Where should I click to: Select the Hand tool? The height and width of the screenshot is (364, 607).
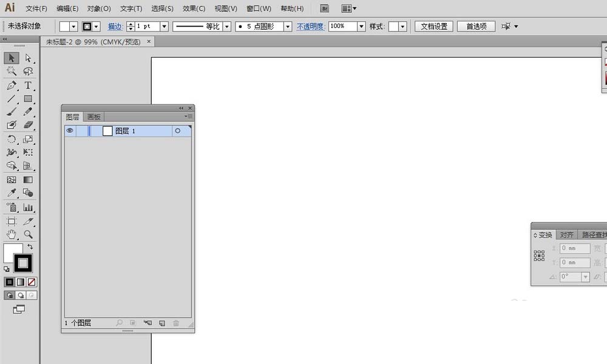pos(11,234)
